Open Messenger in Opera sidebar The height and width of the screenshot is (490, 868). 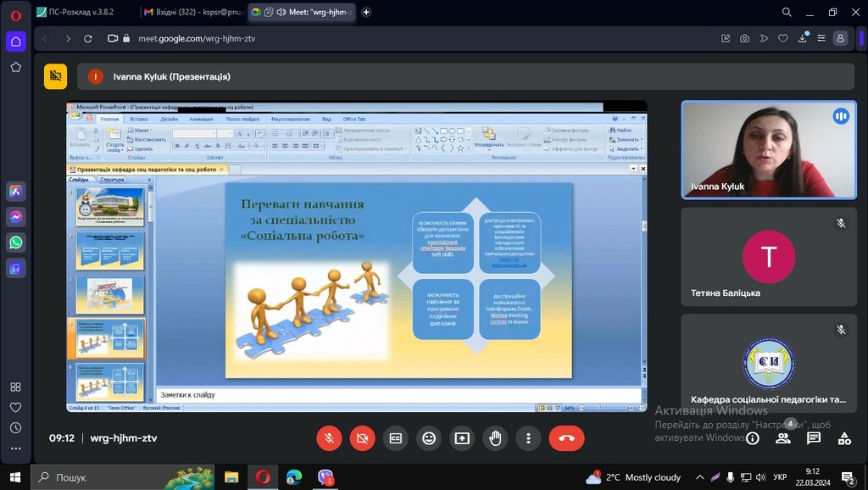(x=16, y=217)
